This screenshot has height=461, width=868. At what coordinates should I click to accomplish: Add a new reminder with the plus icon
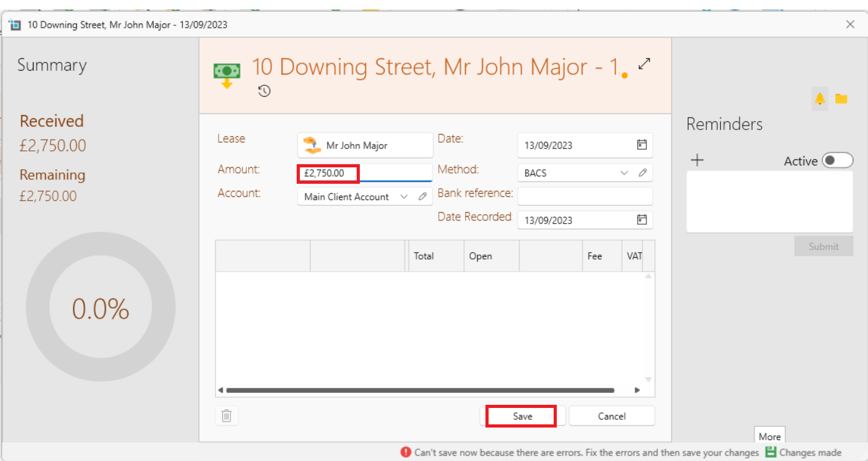697,160
